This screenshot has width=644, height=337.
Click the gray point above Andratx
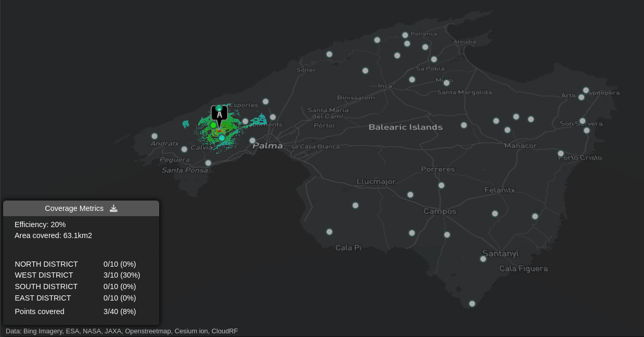tap(154, 136)
